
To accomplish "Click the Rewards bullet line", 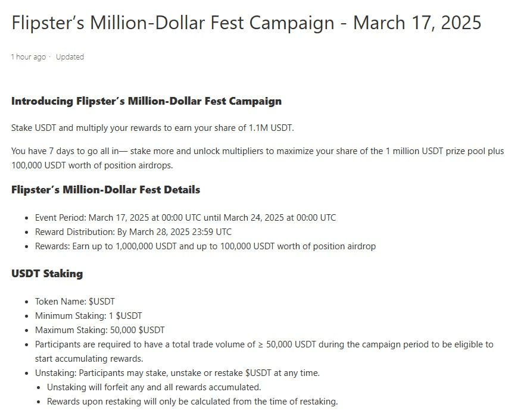I will pos(205,246).
